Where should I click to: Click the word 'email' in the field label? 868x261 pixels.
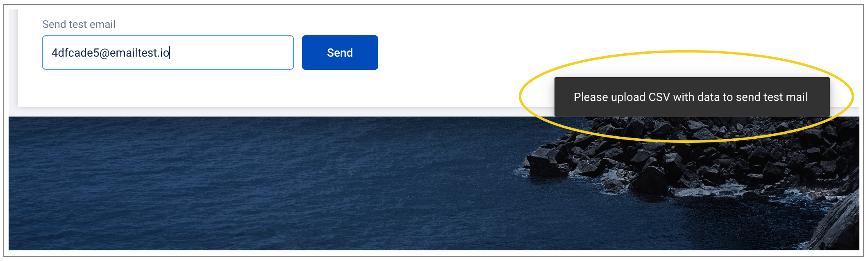[102, 24]
